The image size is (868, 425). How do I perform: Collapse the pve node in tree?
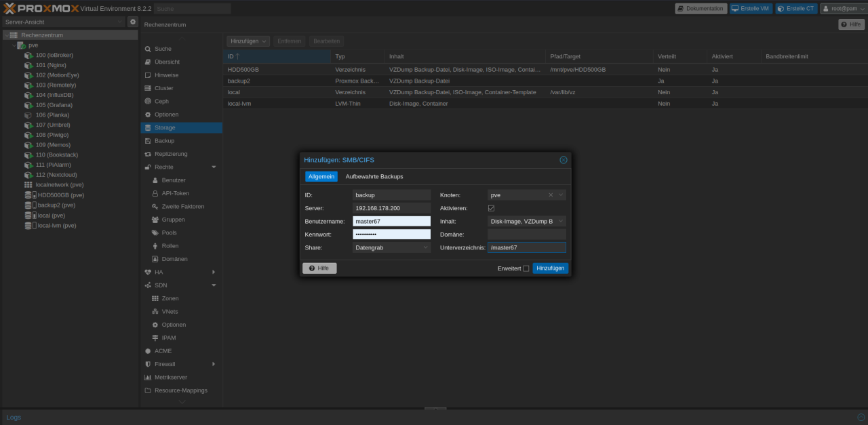(14, 45)
